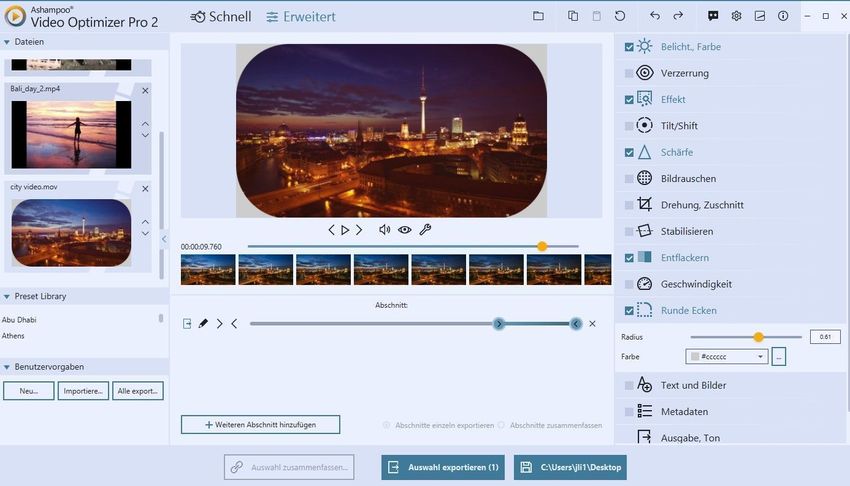850x486 pixels.
Task: Click the reset rotate icon in toolbar
Action: (x=620, y=16)
